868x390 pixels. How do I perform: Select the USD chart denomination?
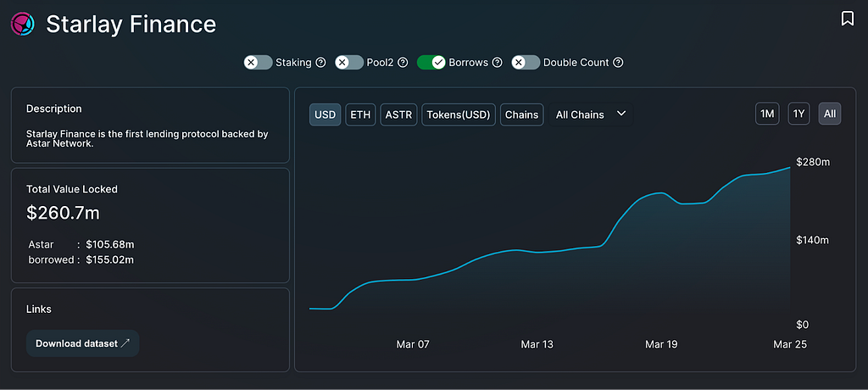[x=325, y=114]
